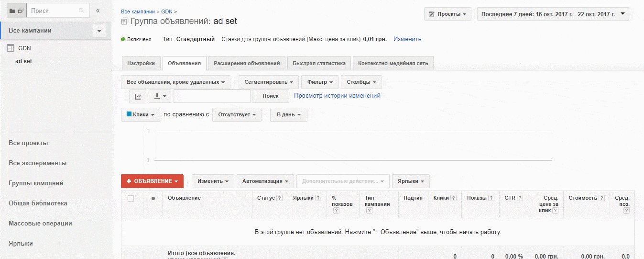This screenshot has width=644, height=259.
Task: Open the Отсутствует comparison dropdown
Action: [x=237, y=115]
